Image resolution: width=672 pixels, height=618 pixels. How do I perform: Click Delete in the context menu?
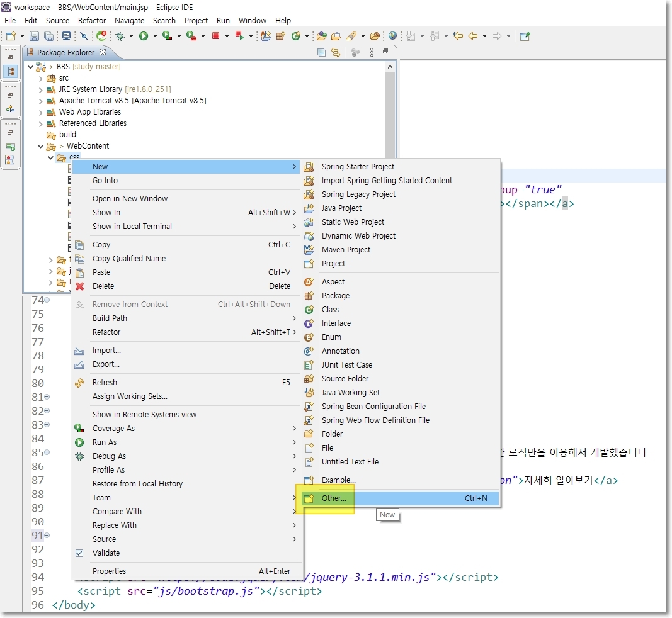pyautogui.click(x=186, y=286)
